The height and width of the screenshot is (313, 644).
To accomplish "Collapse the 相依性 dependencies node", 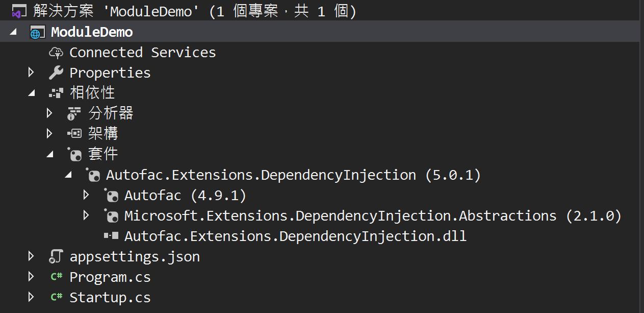I will point(32,93).
